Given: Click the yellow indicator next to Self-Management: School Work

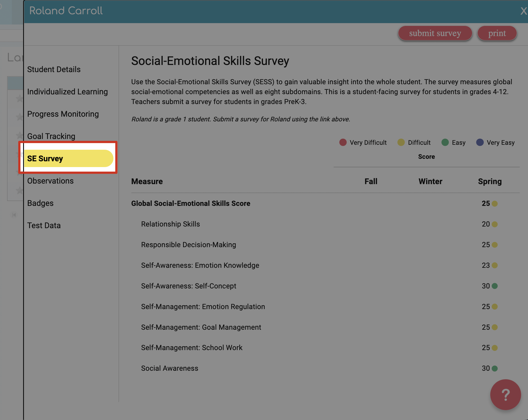Looking at the screenshot, I should (x=494, y=348).
